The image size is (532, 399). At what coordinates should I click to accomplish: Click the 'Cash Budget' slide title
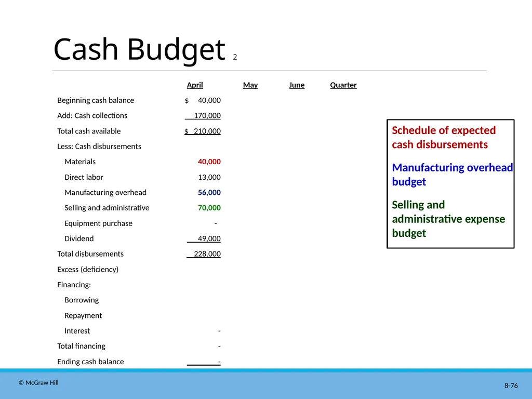[139, 49]
